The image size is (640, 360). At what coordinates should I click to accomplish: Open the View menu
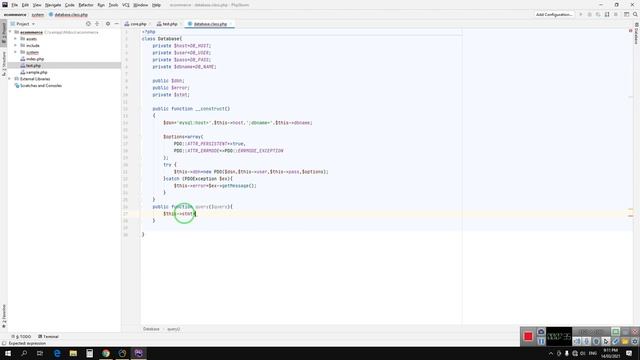coord(37,5)
